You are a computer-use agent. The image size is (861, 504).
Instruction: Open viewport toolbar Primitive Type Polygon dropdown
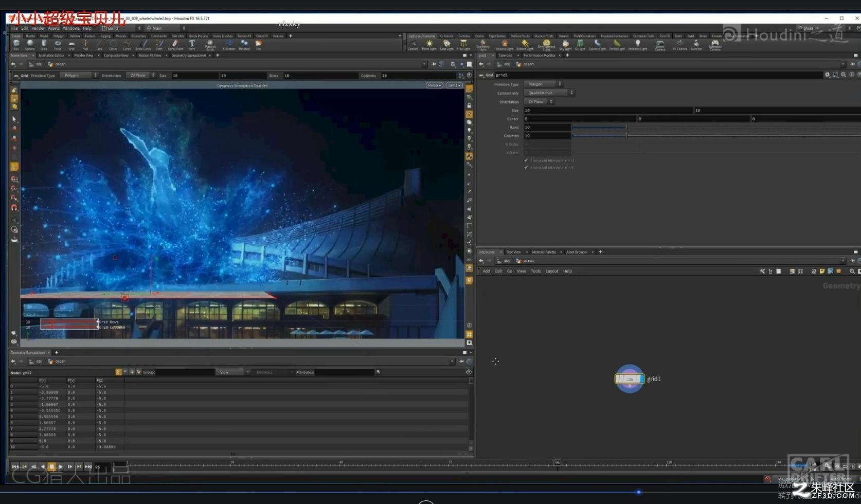pos(79,75)
